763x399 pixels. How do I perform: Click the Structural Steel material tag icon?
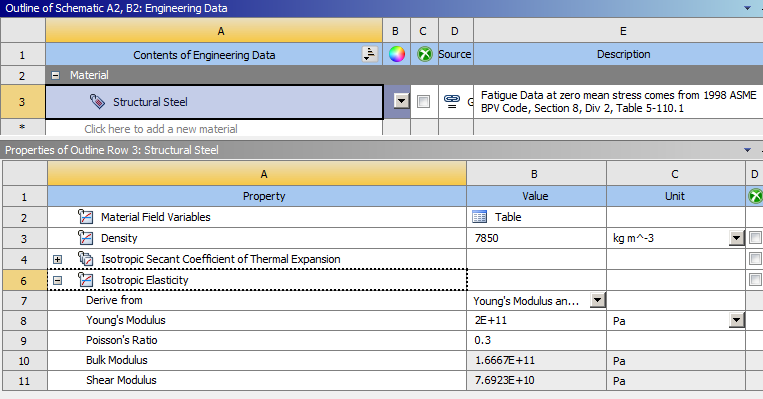pos(97,102)
